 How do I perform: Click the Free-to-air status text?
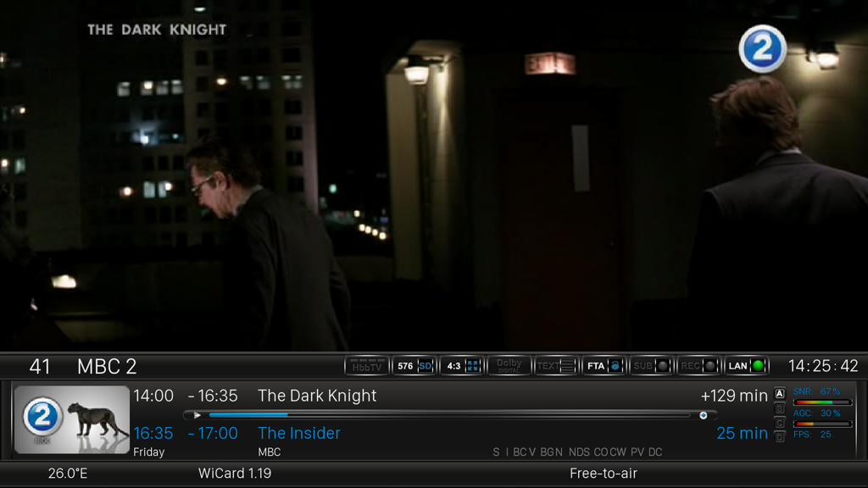tap(604, 474)
